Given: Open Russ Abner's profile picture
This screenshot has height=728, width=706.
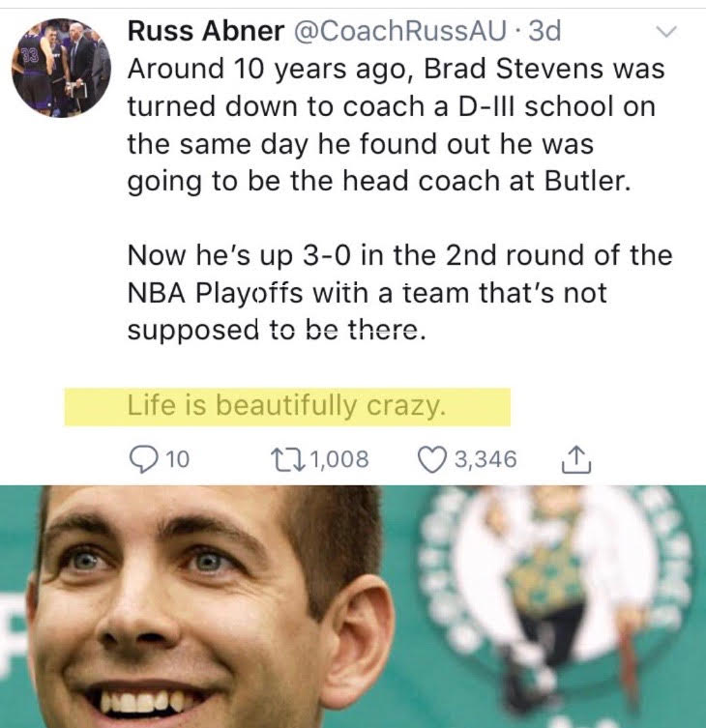Looking at the screenshot, I should (61, 68).
